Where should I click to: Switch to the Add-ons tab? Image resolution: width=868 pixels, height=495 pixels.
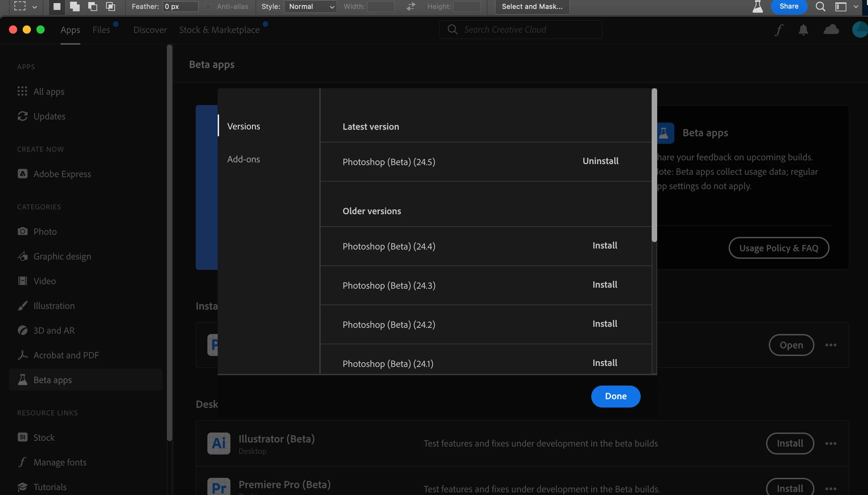[x=243, y=159]
